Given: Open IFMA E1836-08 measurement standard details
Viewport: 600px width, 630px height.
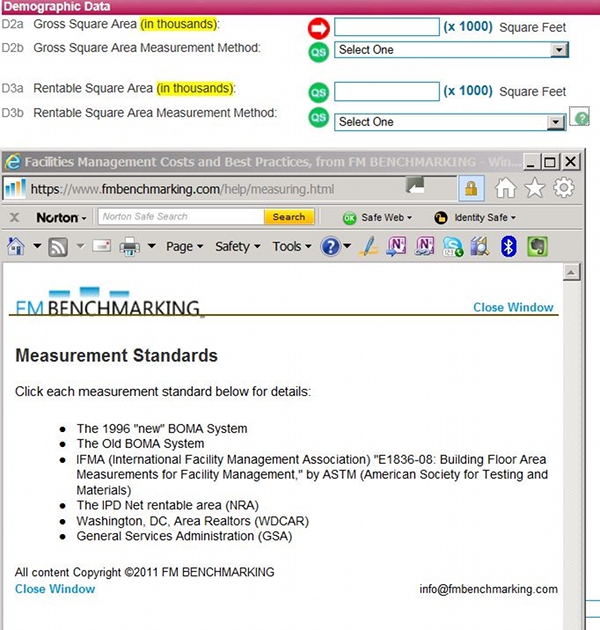Looking at the screenshot, I should pyautogui.click(x=312, y=475).
